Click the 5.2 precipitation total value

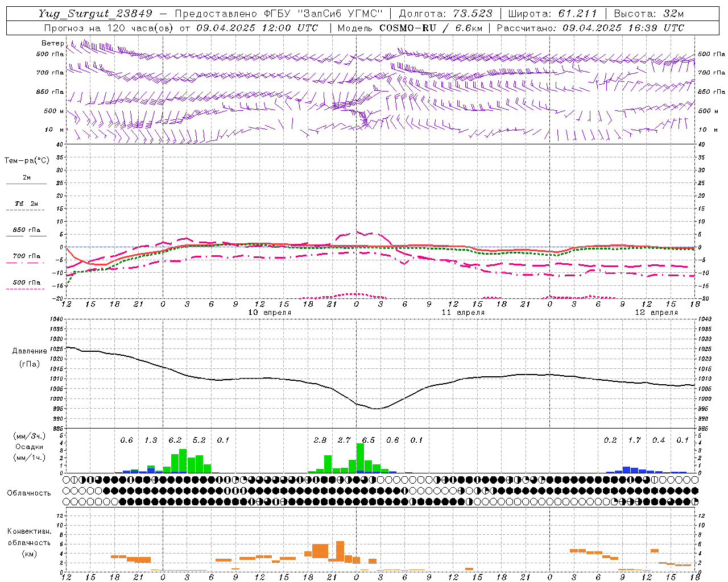click(x=199, y=440)
